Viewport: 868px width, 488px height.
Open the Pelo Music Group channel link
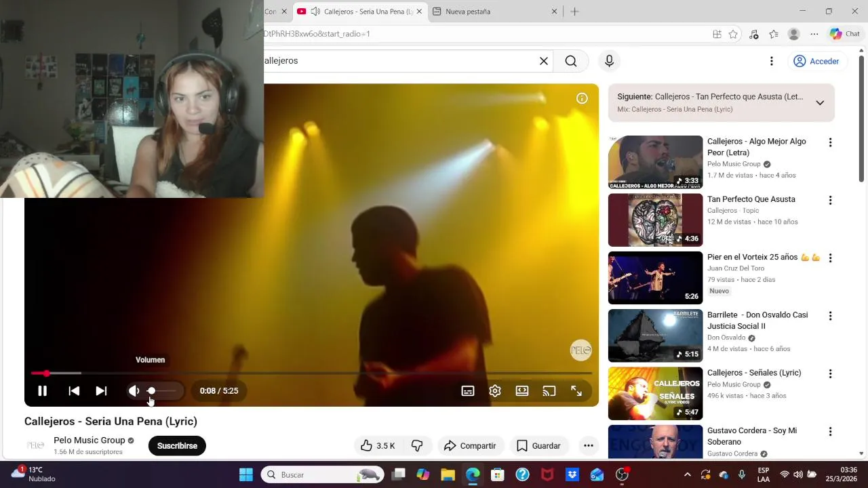pyautogui.click(x=90, y=440)
